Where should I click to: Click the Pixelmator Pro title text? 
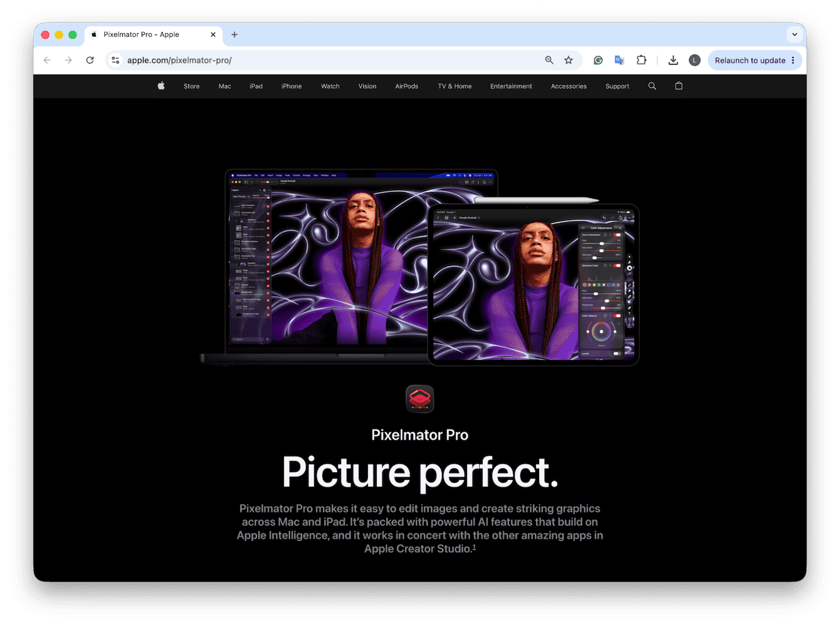420,435
